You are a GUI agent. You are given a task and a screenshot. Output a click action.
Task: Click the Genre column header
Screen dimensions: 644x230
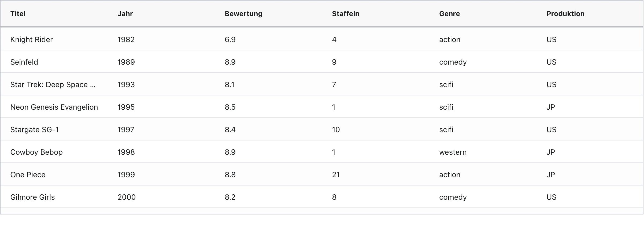coord(449,14)
